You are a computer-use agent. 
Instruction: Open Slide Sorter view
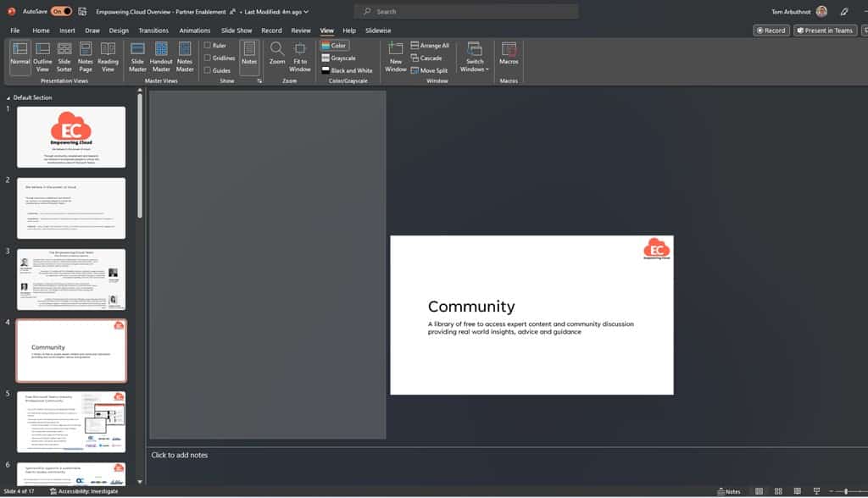point(64,58)
